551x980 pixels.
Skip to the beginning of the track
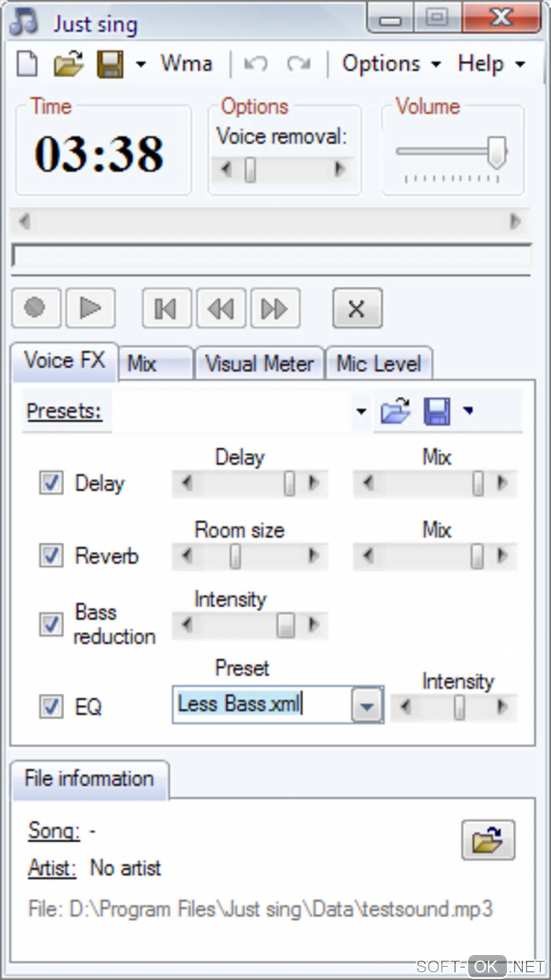point(166,309)
